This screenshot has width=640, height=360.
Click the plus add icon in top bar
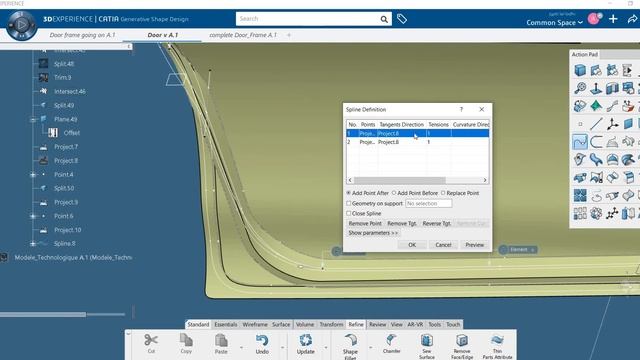click(613, 19)
